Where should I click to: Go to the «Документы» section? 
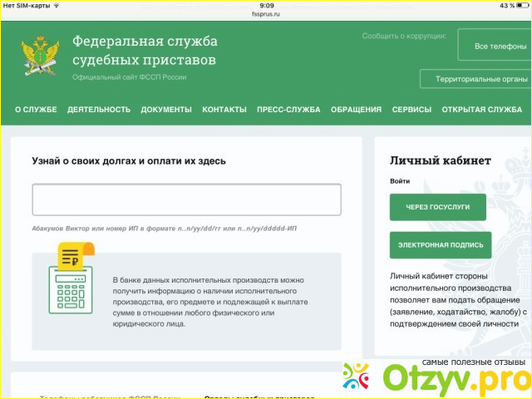click(x=166, y=110)
